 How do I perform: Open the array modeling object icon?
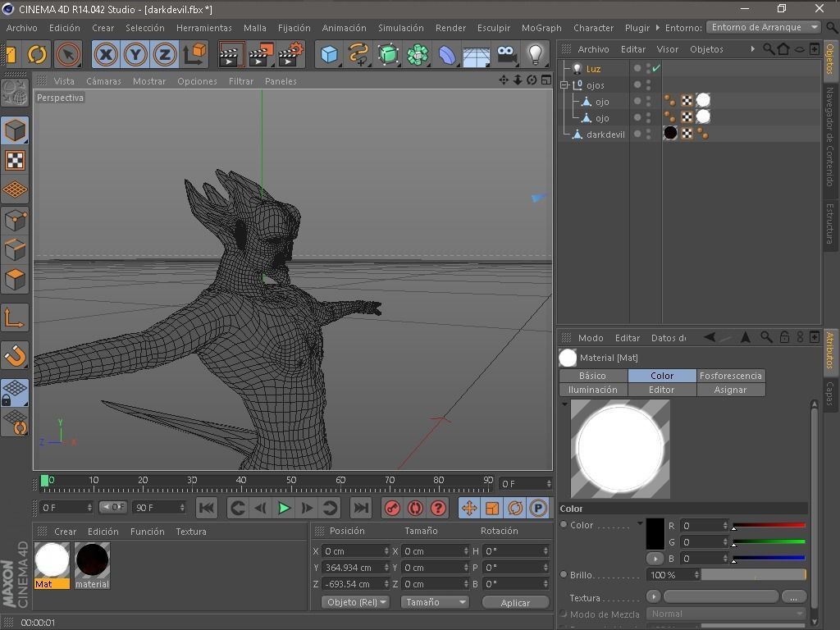418,55
